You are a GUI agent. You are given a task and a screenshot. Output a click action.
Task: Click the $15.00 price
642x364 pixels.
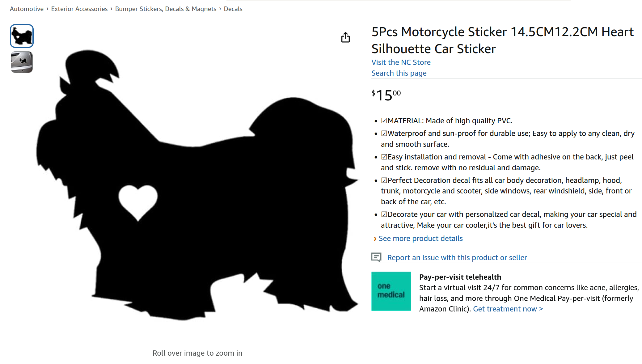point(386,95)
